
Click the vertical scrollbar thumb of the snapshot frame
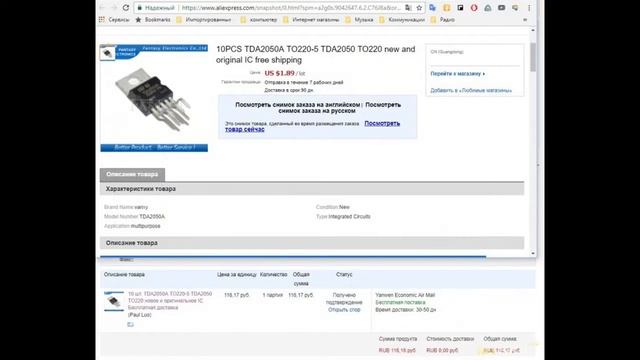(x=533, y=57)
